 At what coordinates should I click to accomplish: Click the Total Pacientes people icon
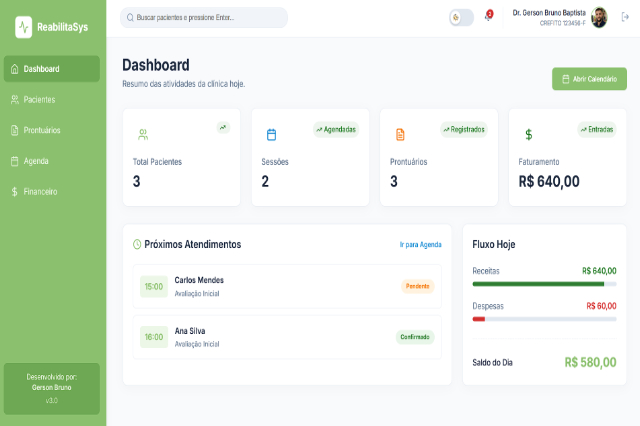(143, 134)
